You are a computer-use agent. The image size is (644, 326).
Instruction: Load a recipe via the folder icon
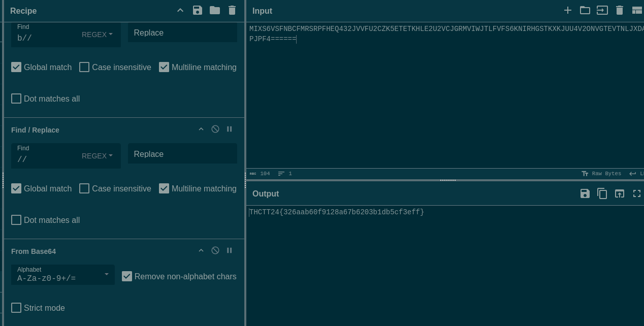(x=215, y=11)
